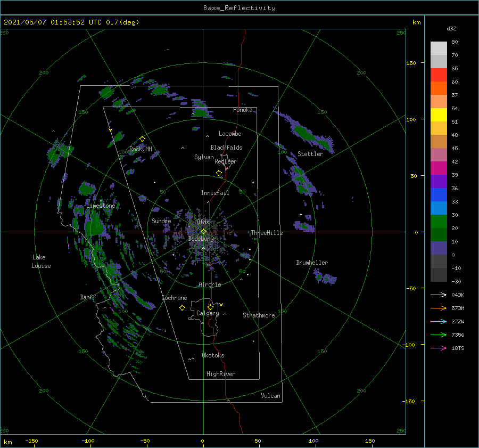Click the cyan 27ZW arrow in the legend

pyautogui.click(x=439, y=321)
